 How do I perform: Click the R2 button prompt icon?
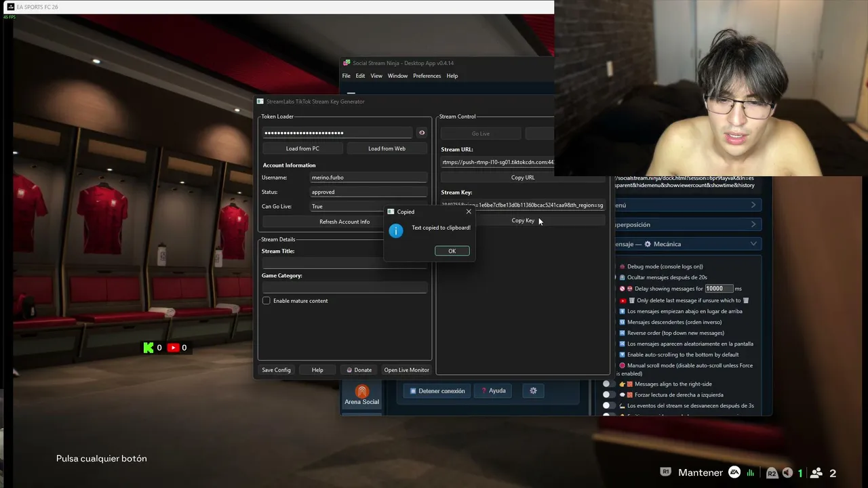pos(772,473)
